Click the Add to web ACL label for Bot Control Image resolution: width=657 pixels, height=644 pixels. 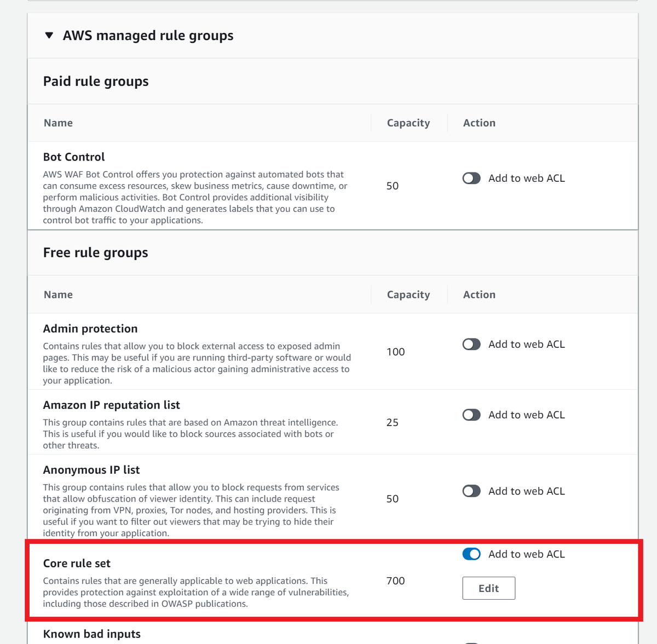point(527,179)
